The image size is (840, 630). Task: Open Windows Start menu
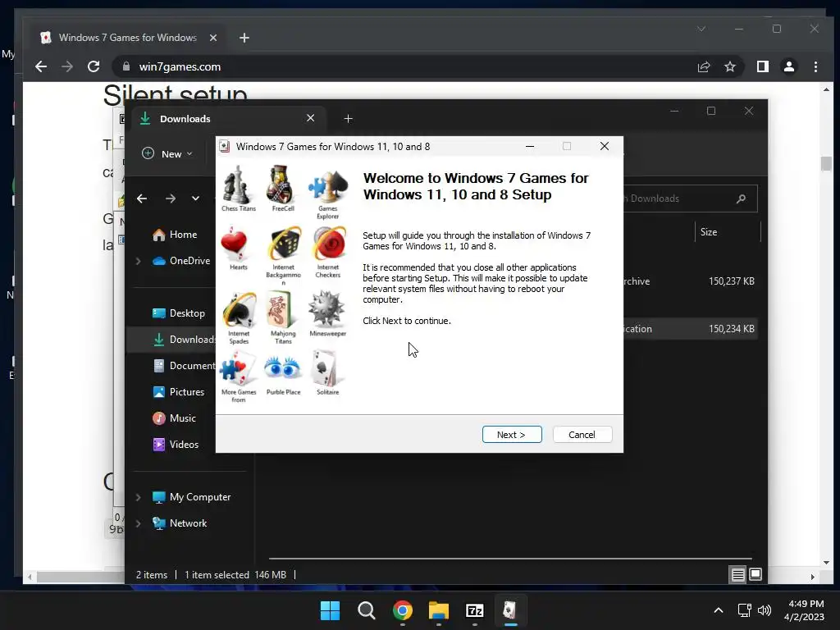[x=330, y=610]
